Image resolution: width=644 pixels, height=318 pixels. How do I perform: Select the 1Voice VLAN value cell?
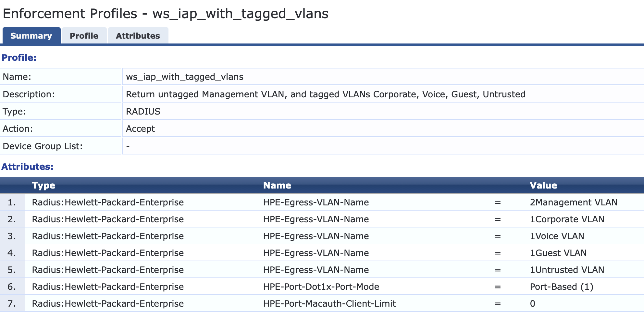click(x=557, y=236)
